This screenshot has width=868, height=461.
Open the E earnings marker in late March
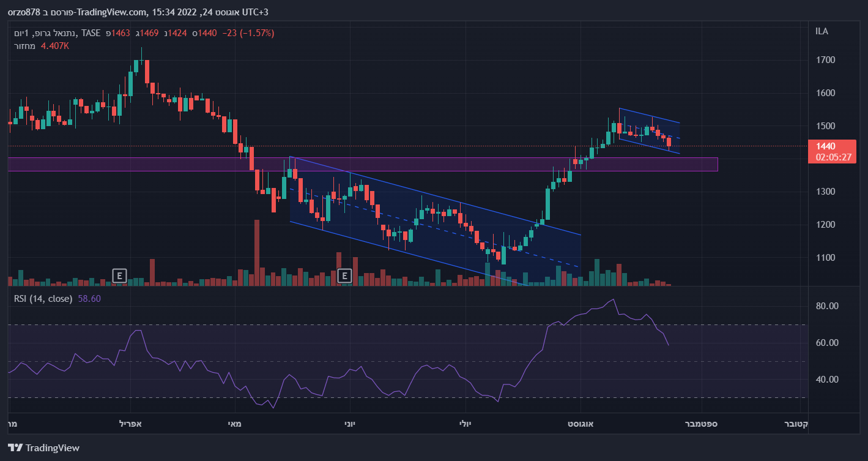pyautogui.click(x=120, y=276)
